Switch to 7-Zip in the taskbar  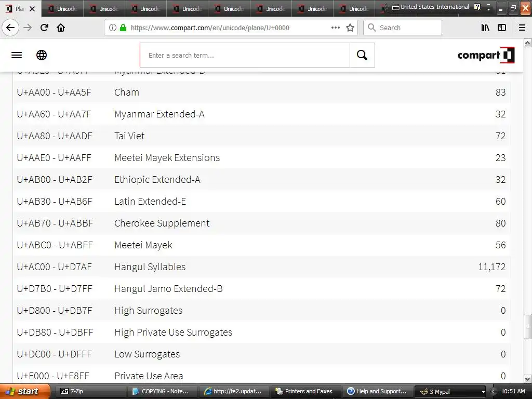pos(91,391)
